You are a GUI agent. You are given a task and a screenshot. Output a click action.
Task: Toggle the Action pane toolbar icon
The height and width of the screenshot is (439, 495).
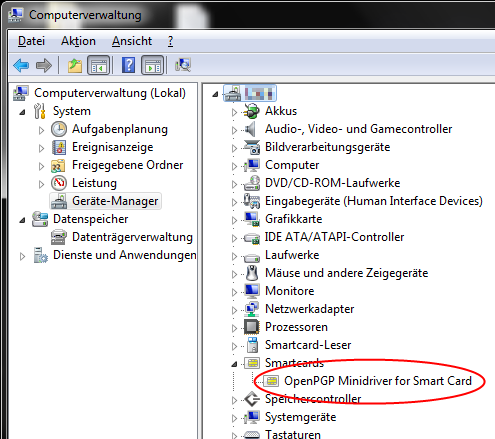click(x=153, y=65)
